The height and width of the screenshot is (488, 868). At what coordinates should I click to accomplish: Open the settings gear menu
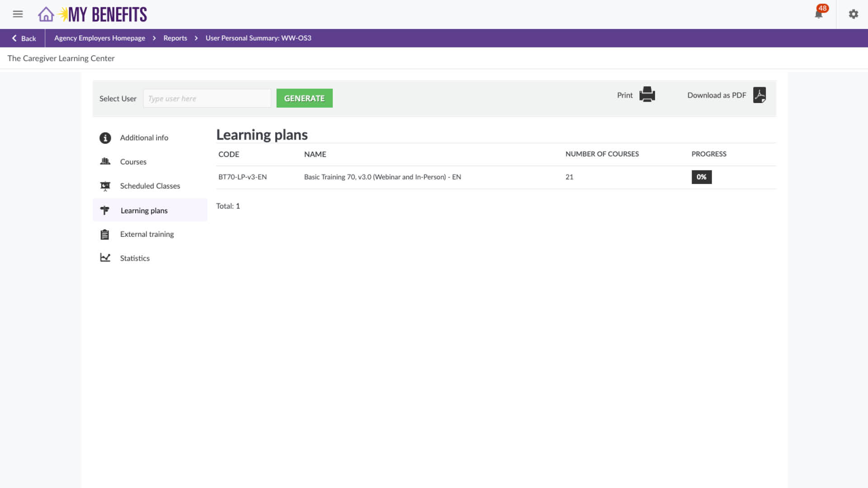coord(854,14)
